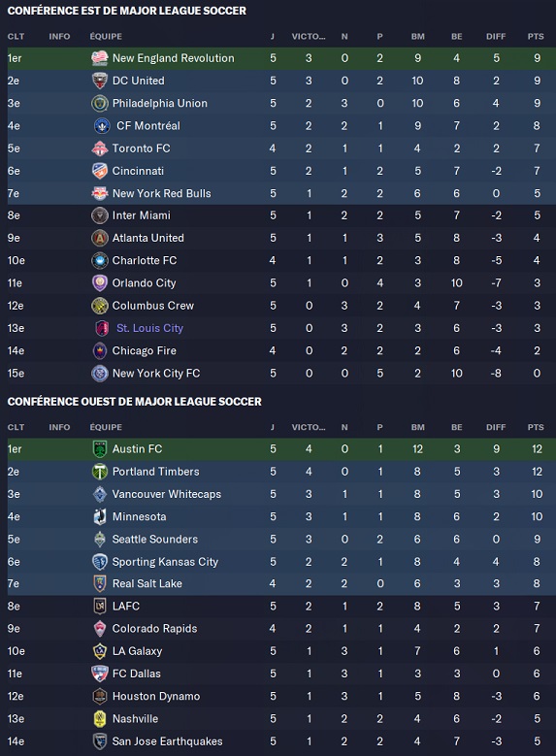Click the Western conference BM column header
The width and height of the screenshot is (556, 756).
tap(417, 427)
